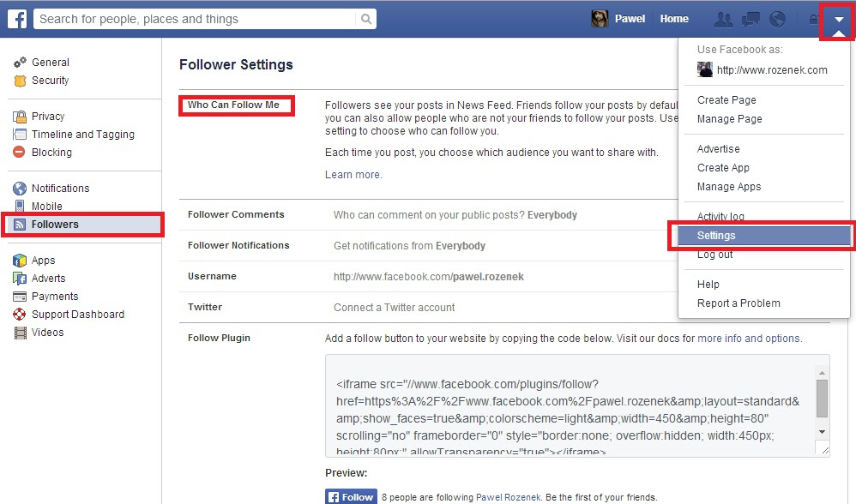Click code box scrollbar down arrow
Viewport: 856px width, 504px height.
point(822,432)
